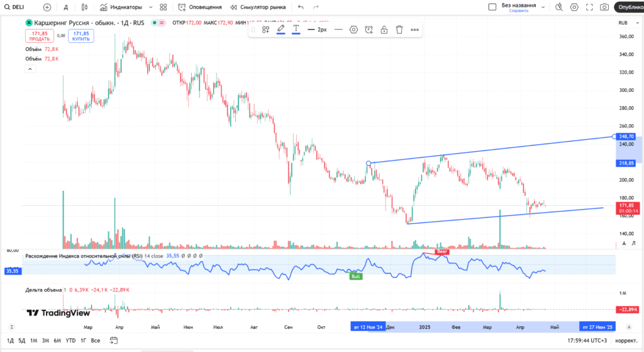The image size is (644, 352).
Task: Choose line style dash icon
Action: coord(338,30)
